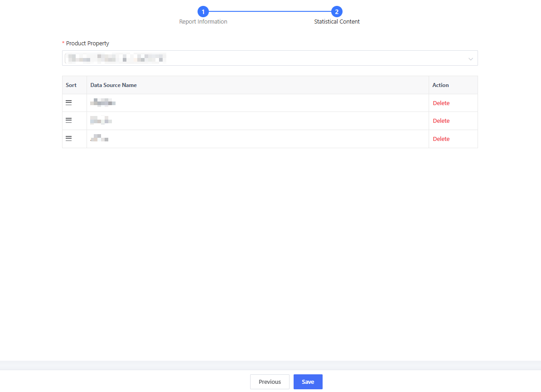Select the third row's data source name

tap(99, 139)
